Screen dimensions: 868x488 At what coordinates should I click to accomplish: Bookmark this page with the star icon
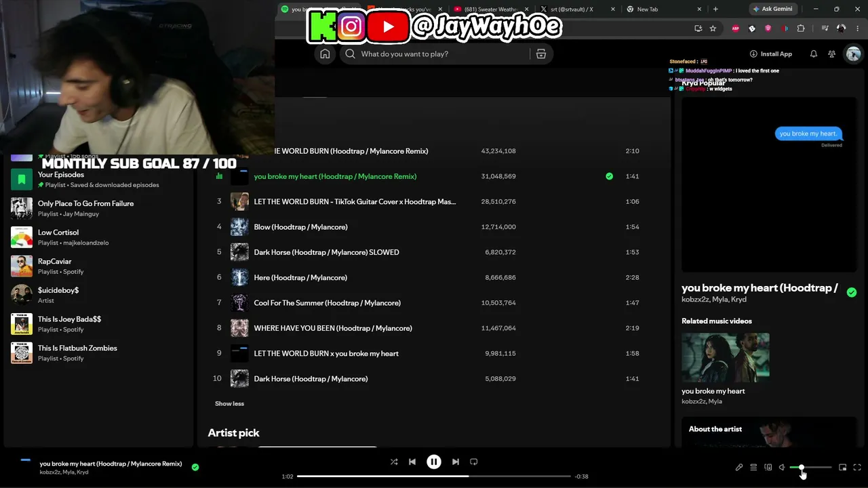(x=713, y=28)
